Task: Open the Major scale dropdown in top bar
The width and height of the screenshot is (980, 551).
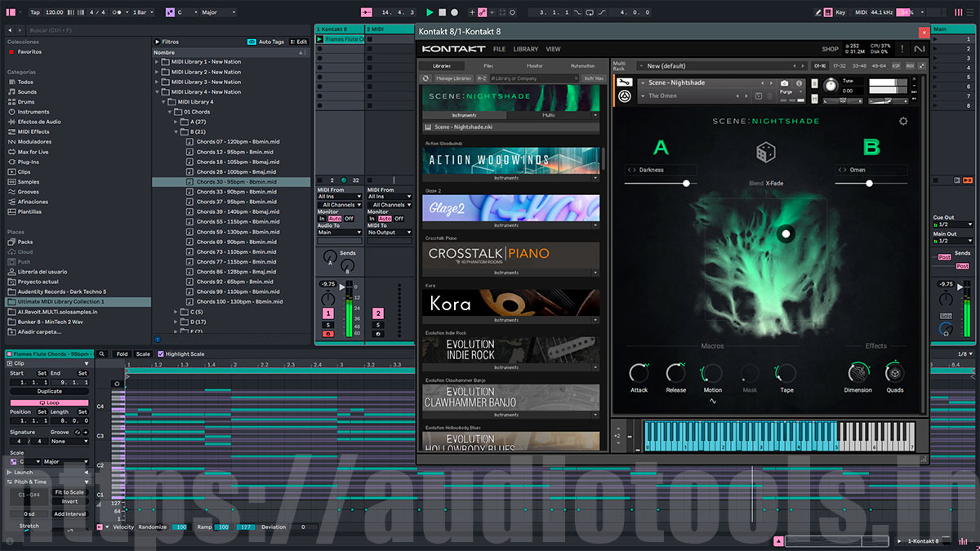Action: pyautogui.click(x=219, y=12)
